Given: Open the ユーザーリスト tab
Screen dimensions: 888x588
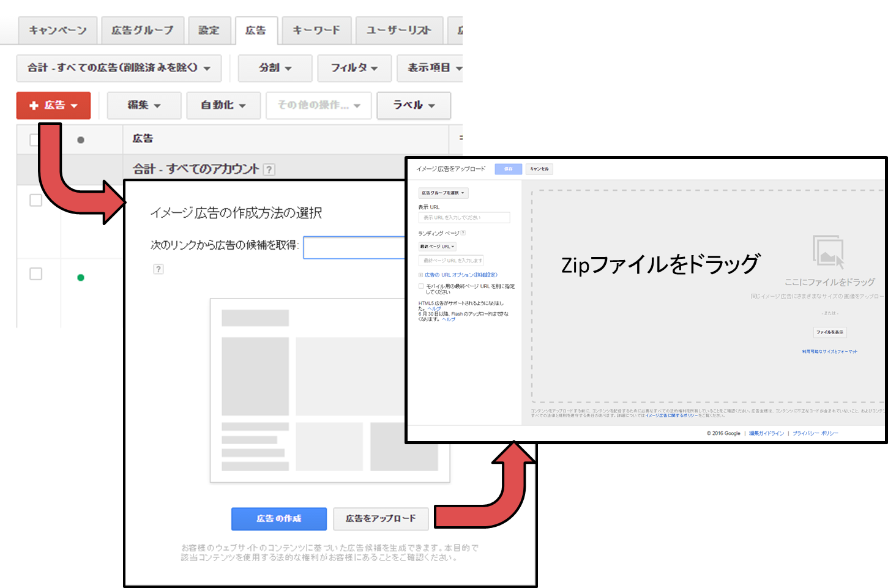Looking at the screenshot, I should tap(398, 30).
